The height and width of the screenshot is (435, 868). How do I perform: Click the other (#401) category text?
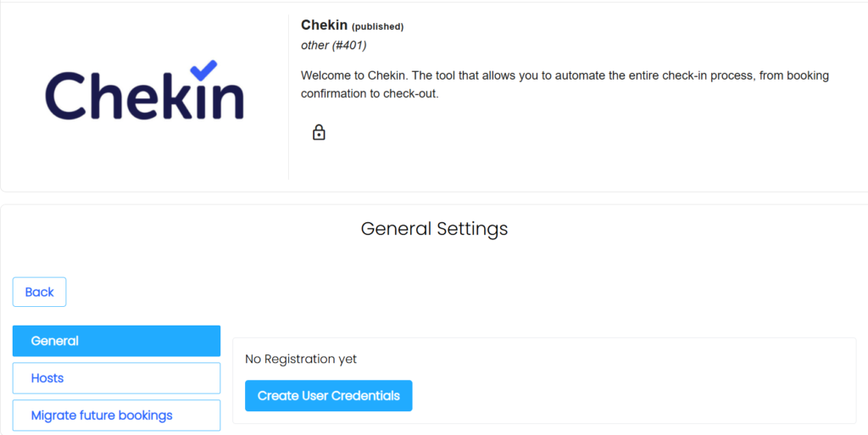click(x=333, y=45)
